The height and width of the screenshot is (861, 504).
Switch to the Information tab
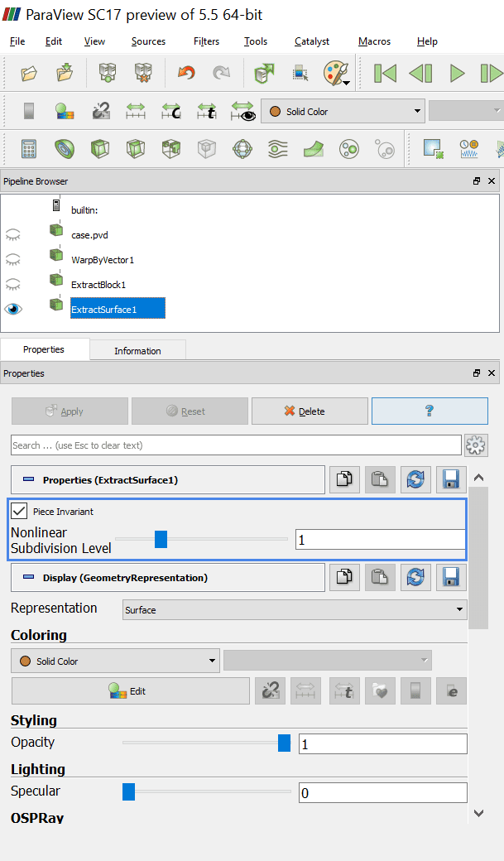tap(137, 351)
